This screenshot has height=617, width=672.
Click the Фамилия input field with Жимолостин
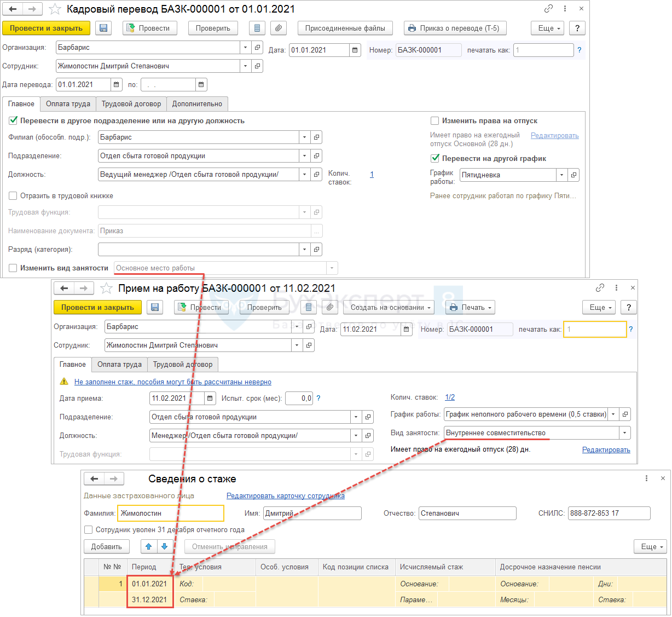(x=171, y=514)
